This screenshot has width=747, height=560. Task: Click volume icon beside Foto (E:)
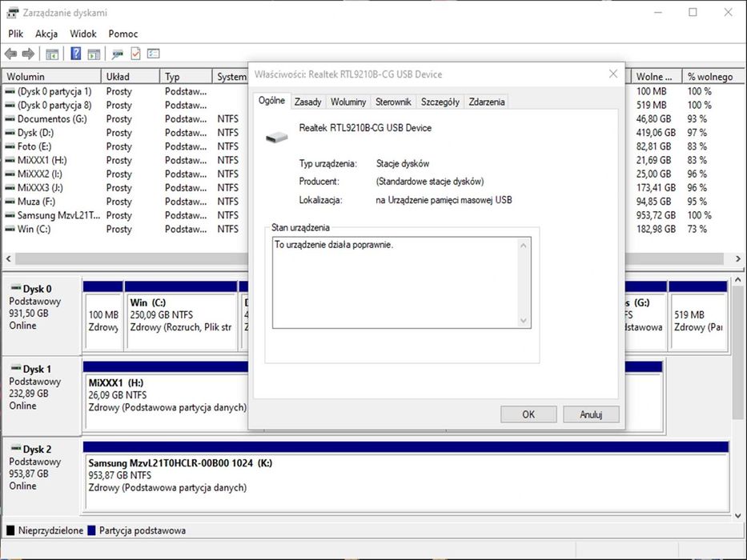tap(10, 146)
